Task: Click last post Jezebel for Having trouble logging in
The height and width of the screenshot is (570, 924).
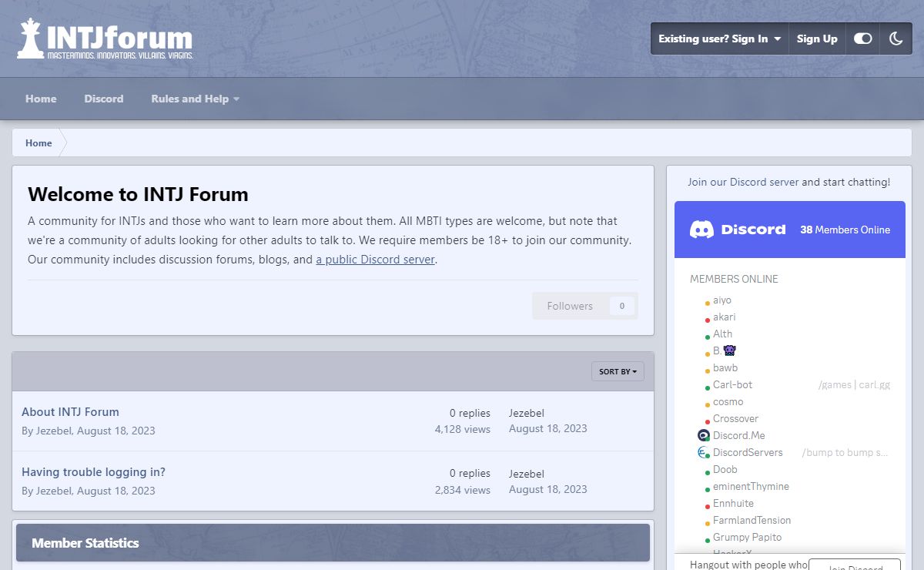Action: 527,474
